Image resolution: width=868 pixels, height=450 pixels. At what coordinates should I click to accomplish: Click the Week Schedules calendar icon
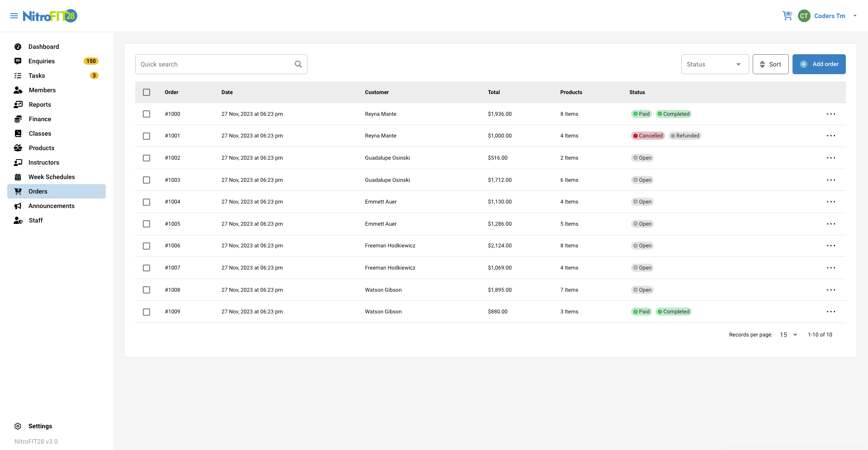pos(18,177)
